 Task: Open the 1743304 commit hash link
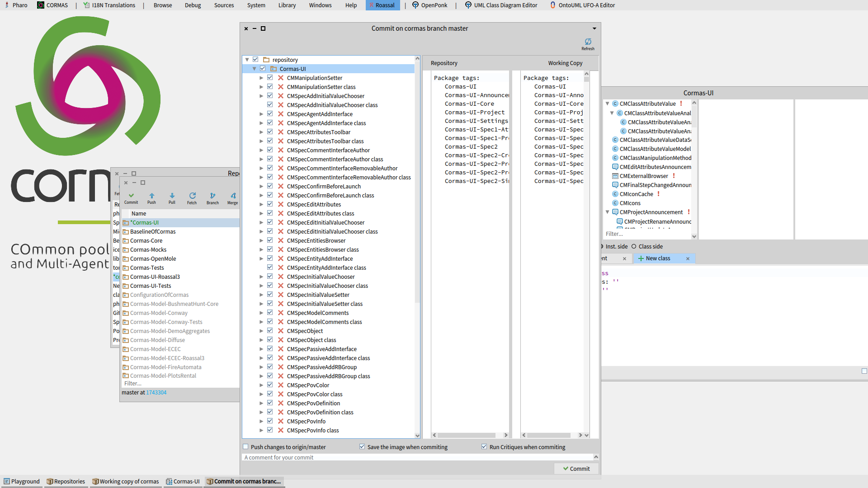tap(156, 393)
